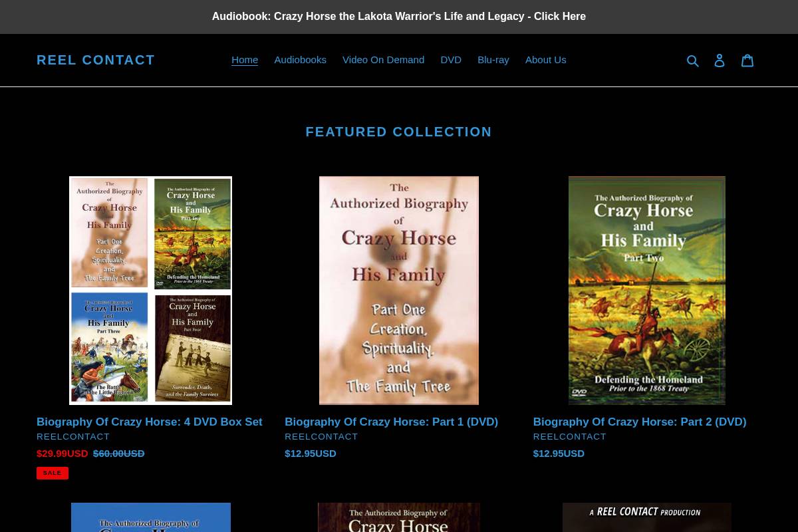Click the red SALE badge
The width and height of the screenshot is (798, 532).
[x=53, y=473]
